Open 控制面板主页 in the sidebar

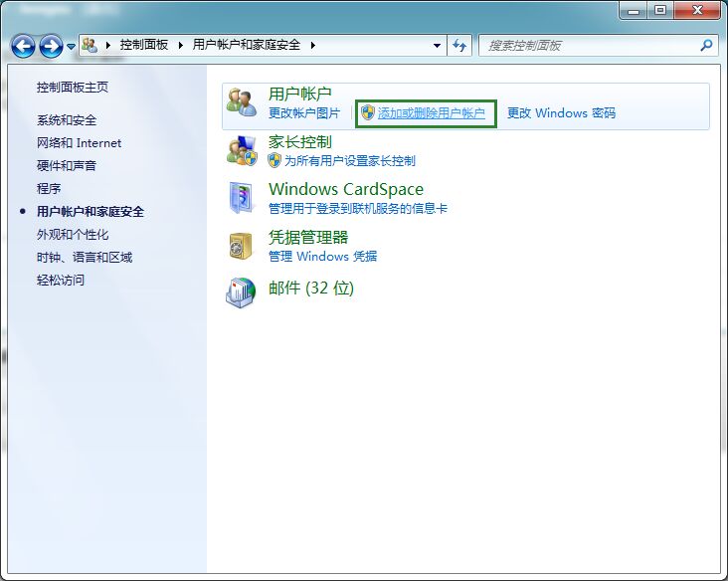click(73, 88)
